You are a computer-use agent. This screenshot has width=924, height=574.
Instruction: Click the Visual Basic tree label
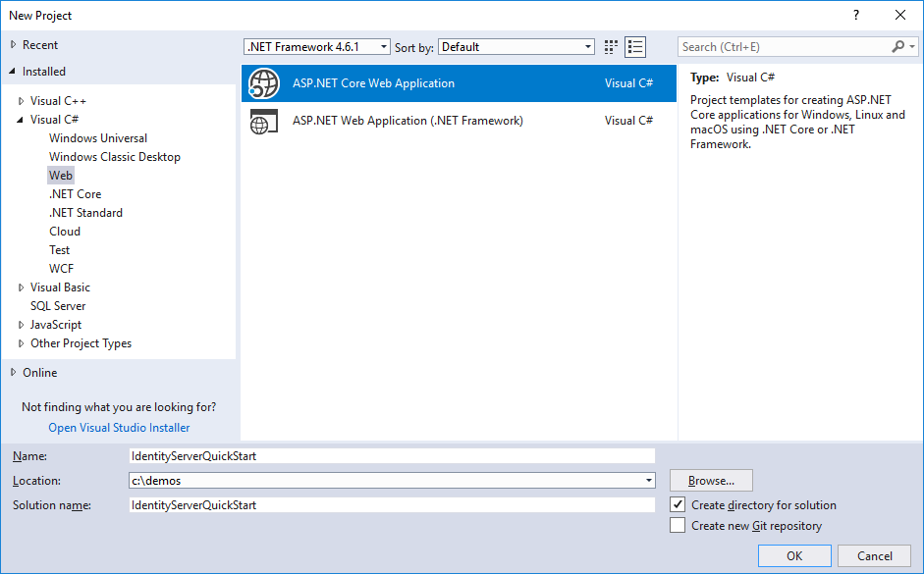coord(60,287)
